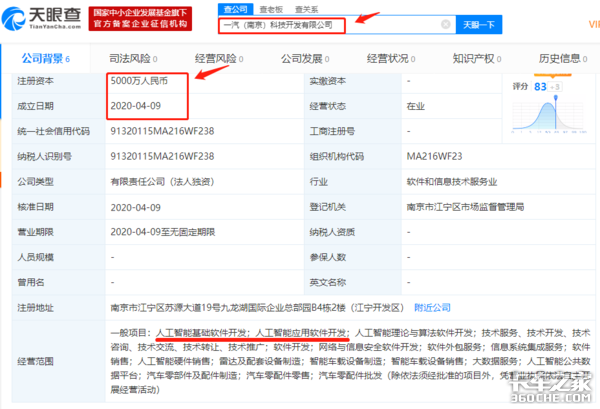Click the score distribution chart
Viewport: 600px width, 409px height.
tap(548, 115)
